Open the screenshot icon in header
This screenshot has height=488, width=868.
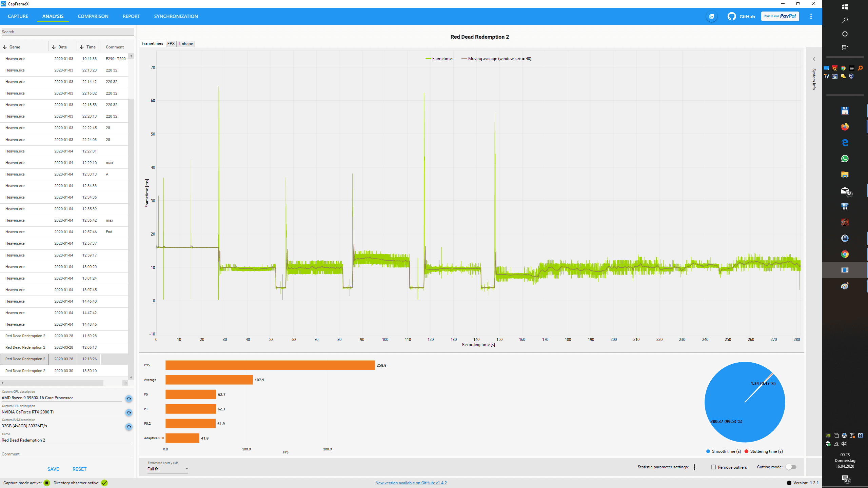coord(711,16)
